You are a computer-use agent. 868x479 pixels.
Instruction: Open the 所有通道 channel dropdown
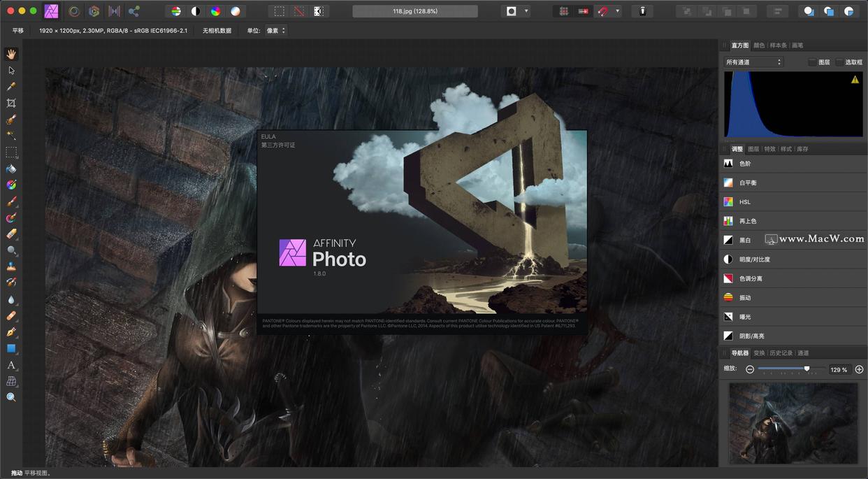pos(753,62)
